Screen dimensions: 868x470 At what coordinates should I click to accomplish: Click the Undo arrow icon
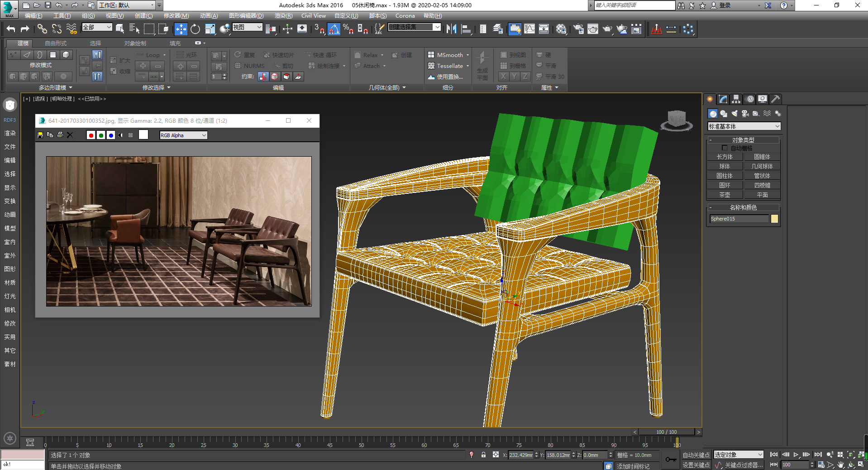tap(11, 29)
